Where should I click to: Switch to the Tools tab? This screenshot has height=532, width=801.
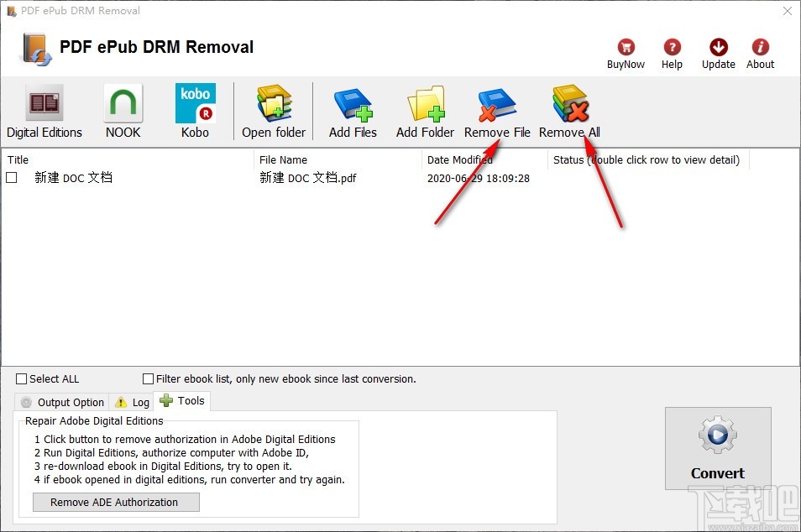182,401
